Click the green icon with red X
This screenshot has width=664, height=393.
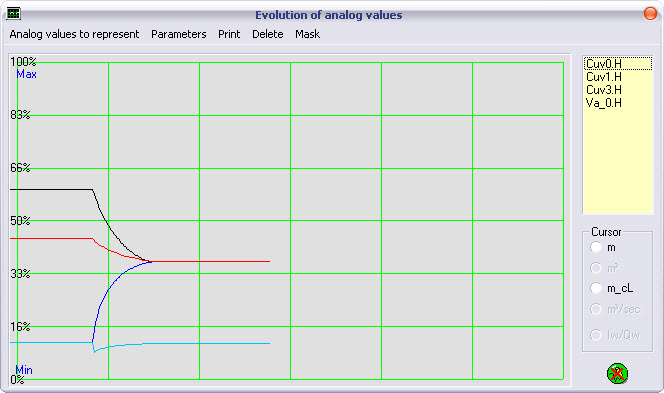617,374
